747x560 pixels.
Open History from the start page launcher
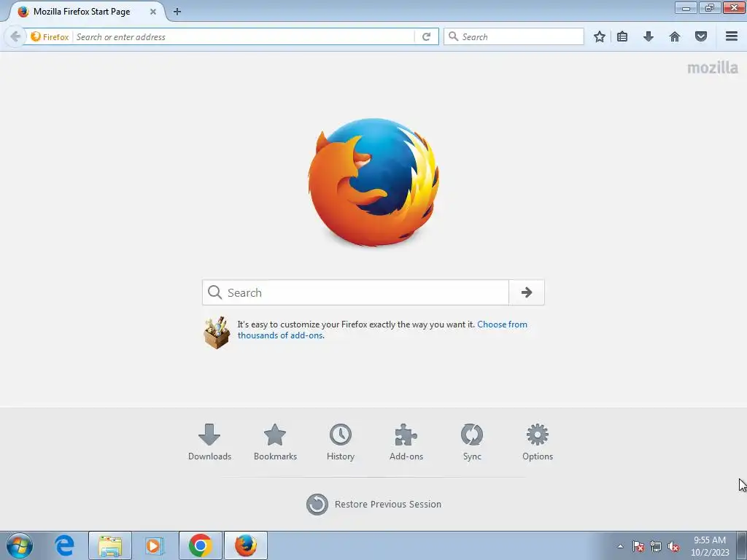click(x=341, y=442)
